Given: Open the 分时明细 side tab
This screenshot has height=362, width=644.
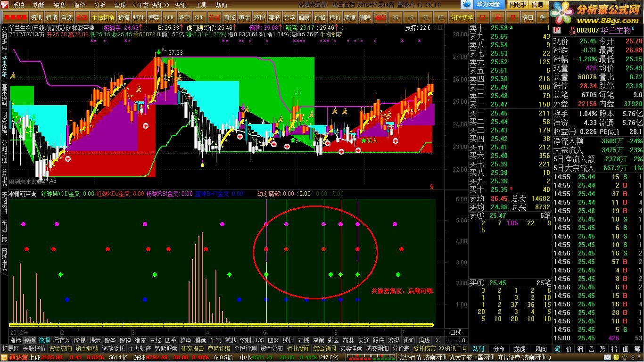Looking at the screenshot, I should point(4,152).
